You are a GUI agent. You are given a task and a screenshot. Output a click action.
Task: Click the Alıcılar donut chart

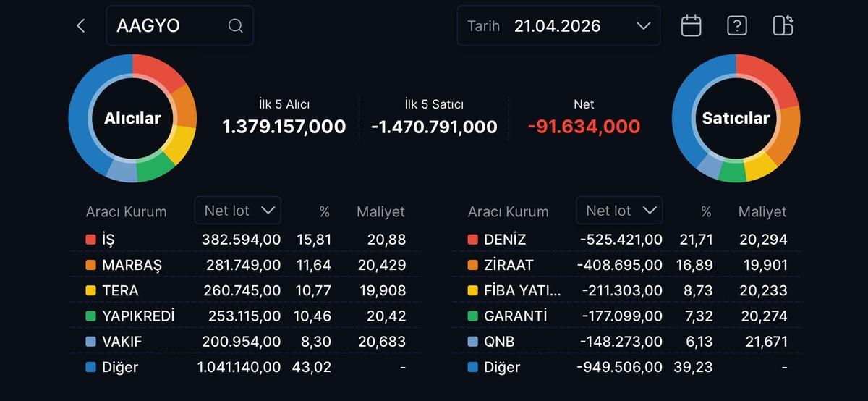(132, 118)
